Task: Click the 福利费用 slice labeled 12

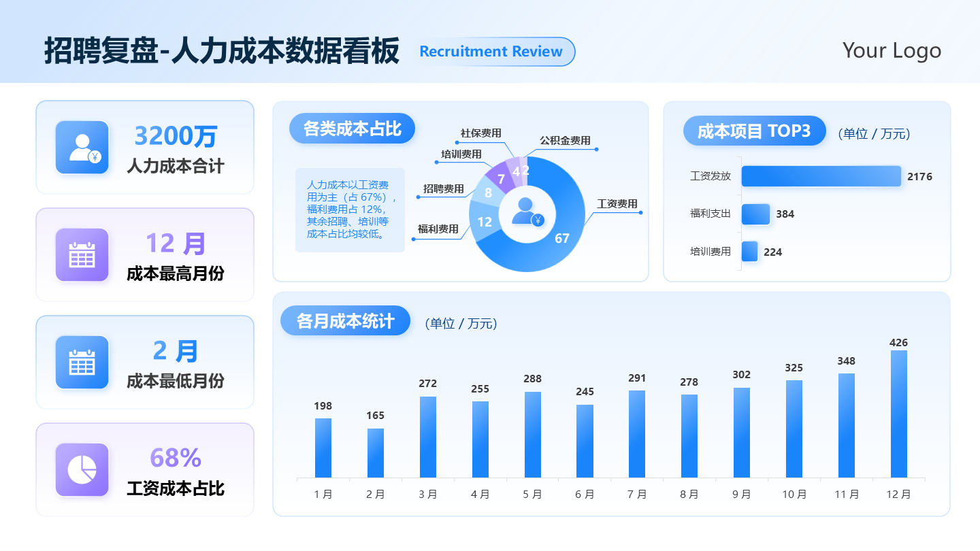Action: [485, 221]
